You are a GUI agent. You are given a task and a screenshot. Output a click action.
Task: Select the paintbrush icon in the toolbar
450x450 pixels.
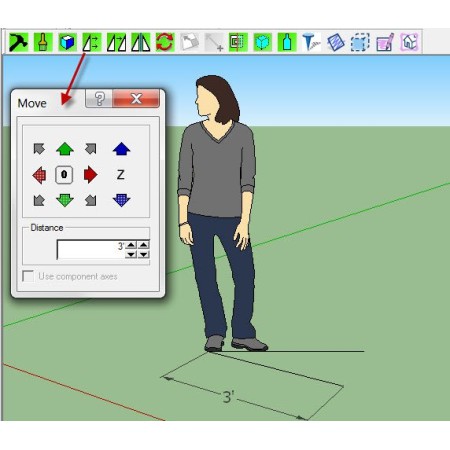click(x=43, y=42)
